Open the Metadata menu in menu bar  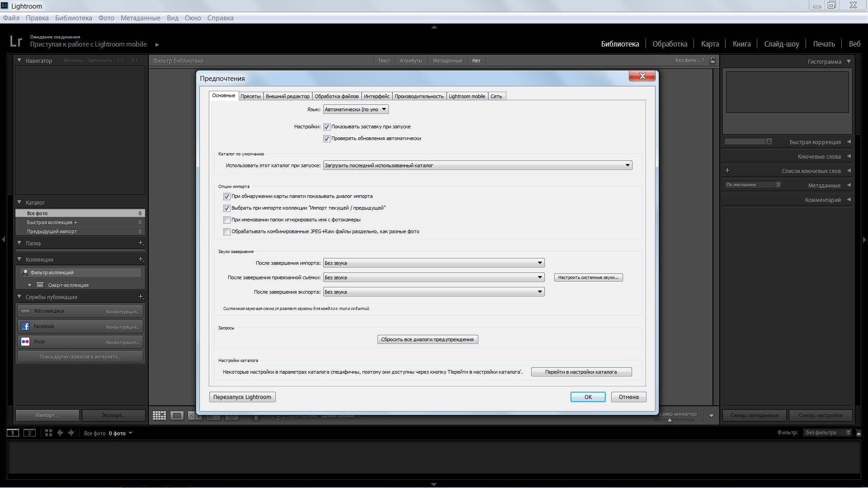click(x=140, y=18)
